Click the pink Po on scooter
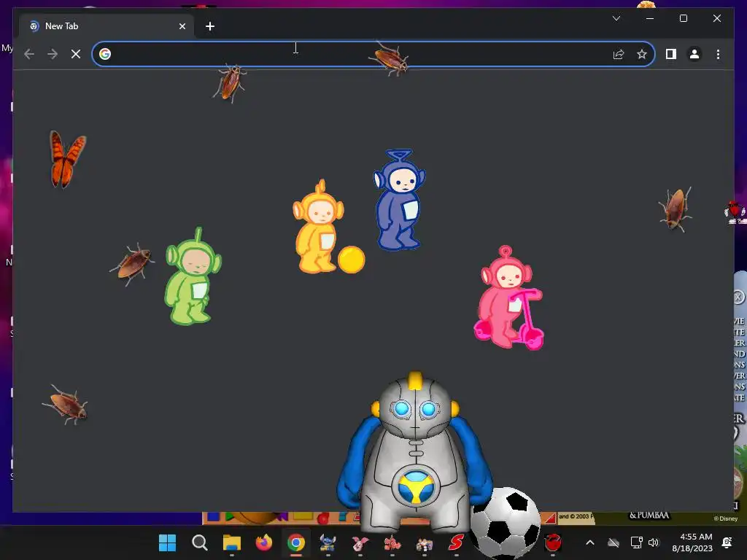This screenshot has height=560, width=747. point(508,297)
